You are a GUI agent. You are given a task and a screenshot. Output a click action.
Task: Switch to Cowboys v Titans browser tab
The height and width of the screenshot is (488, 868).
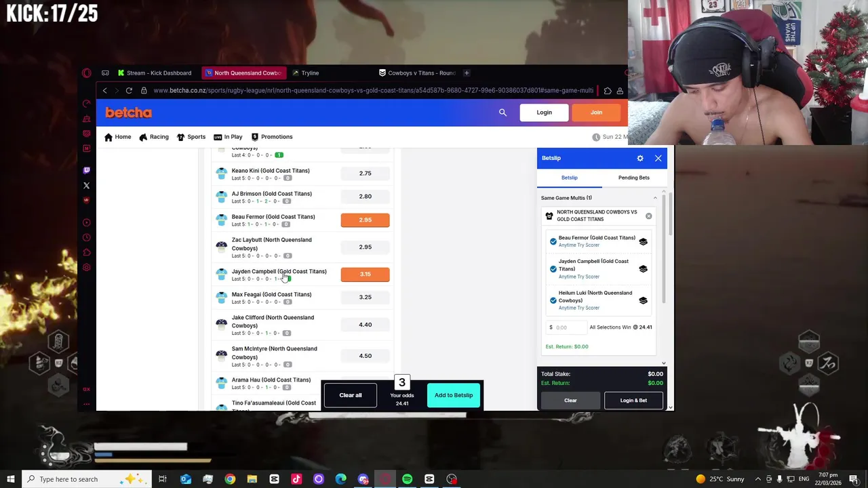417,73
